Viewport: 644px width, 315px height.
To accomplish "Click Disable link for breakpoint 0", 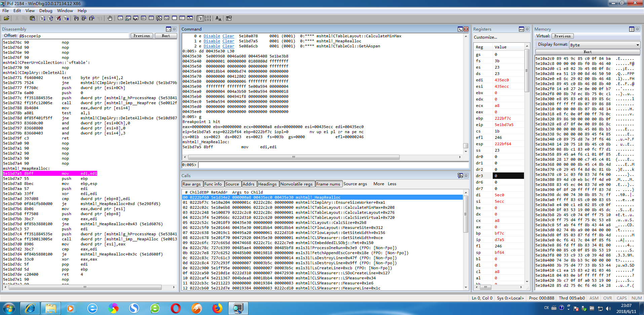I will click(212, 36).
